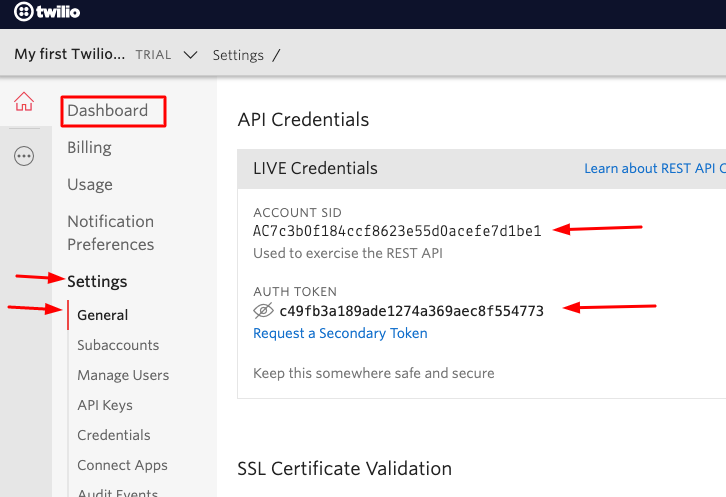The width and height of the screenshot is (726, 497).
Task: Click the Settings breadcrumb
Action: click(238, 55)
